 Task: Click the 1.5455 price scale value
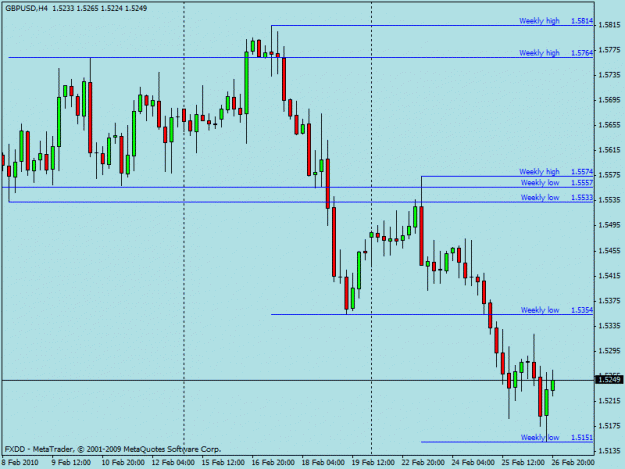(x=609, y=251)
